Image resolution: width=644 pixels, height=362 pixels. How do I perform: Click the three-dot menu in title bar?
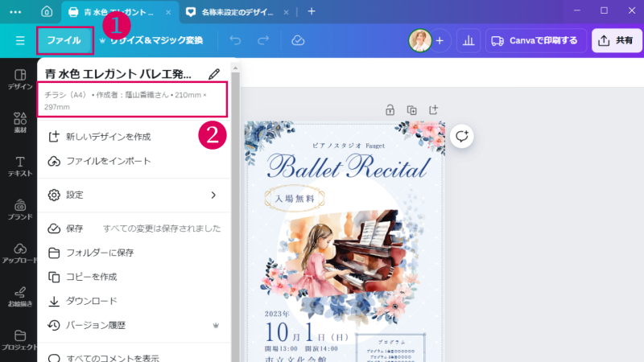[x=15, y=12]
